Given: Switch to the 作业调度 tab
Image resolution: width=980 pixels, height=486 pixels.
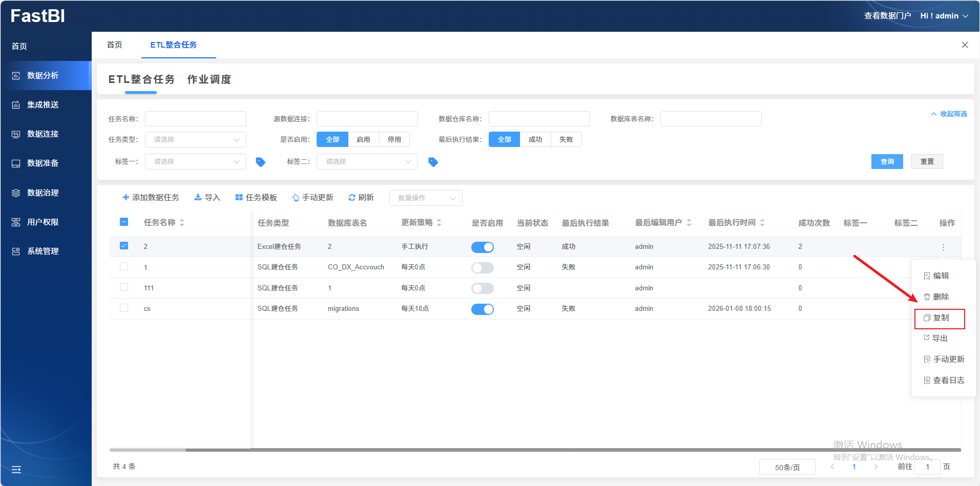Looking at the screenshot, I should pos(209,79).
